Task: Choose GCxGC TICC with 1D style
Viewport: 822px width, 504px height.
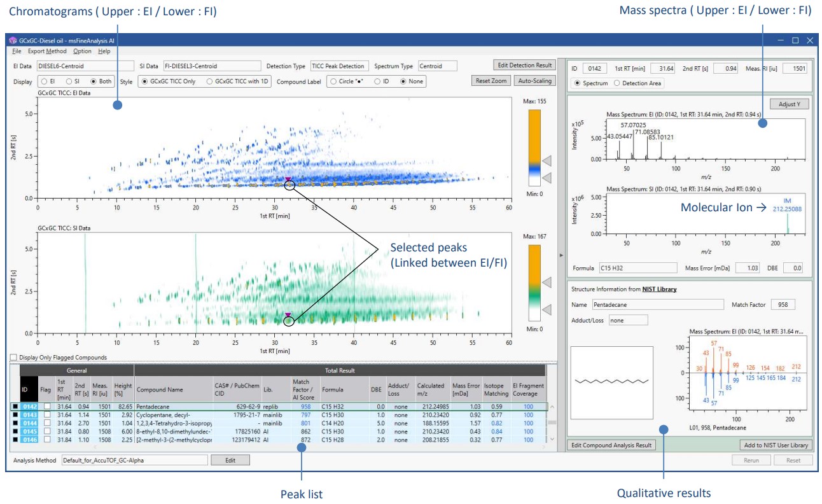Action: pyautogui.click(x=210, y=81)
